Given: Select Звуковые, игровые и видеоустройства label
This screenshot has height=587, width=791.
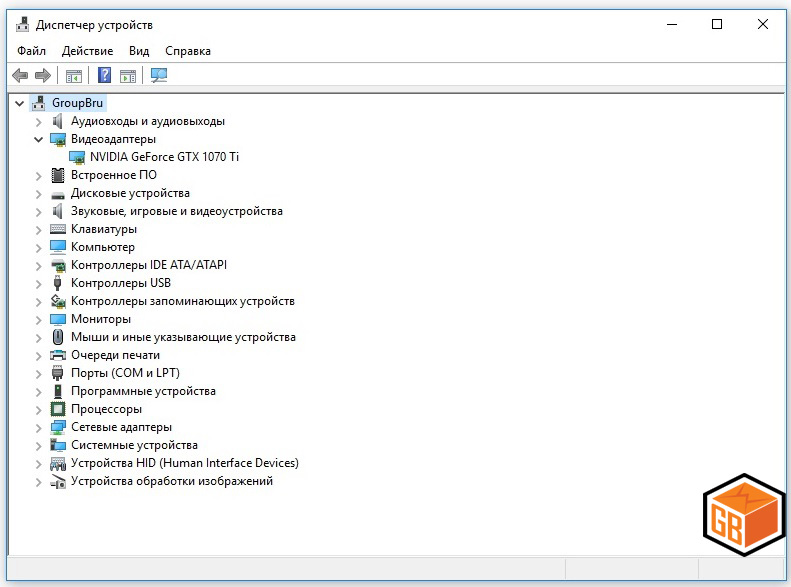Looking at the screenshot, I should 177,211.
